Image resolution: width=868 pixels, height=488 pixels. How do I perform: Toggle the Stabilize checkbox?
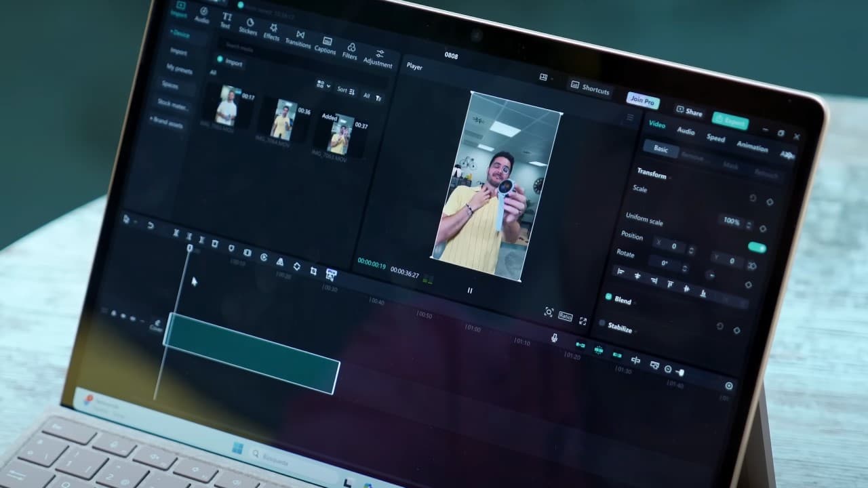pos(601,323)
